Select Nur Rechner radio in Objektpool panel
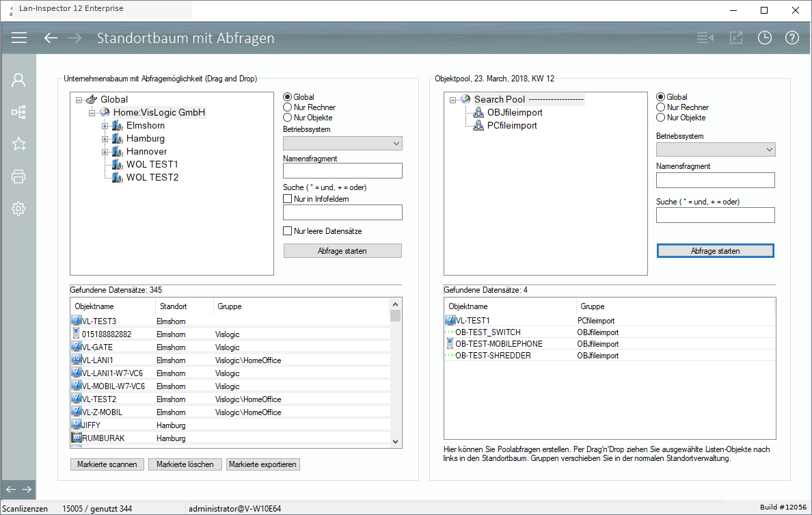This screenshot has width=812, height=515. click(660, 107)
